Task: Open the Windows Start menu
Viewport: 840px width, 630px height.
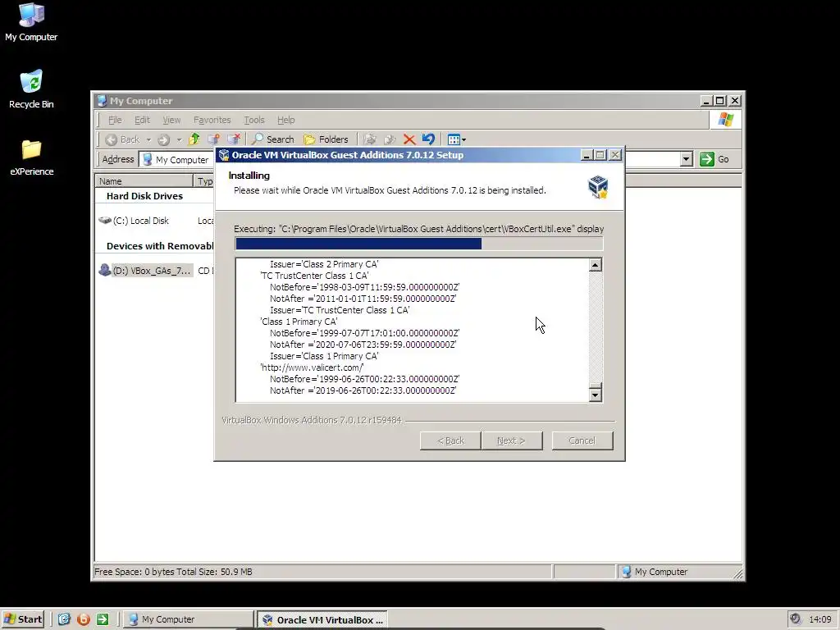Action: (x=23, y=619)
